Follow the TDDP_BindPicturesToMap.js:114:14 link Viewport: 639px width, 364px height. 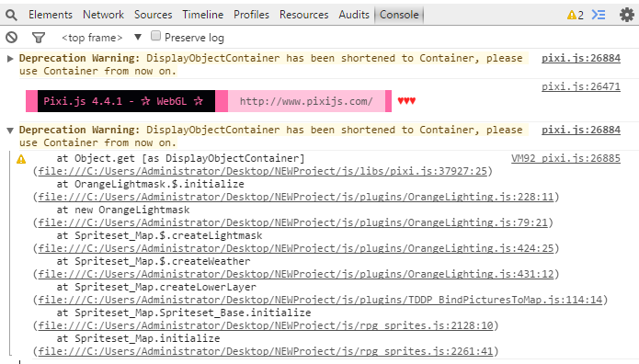pyautogui.click(x=320, y=300)
